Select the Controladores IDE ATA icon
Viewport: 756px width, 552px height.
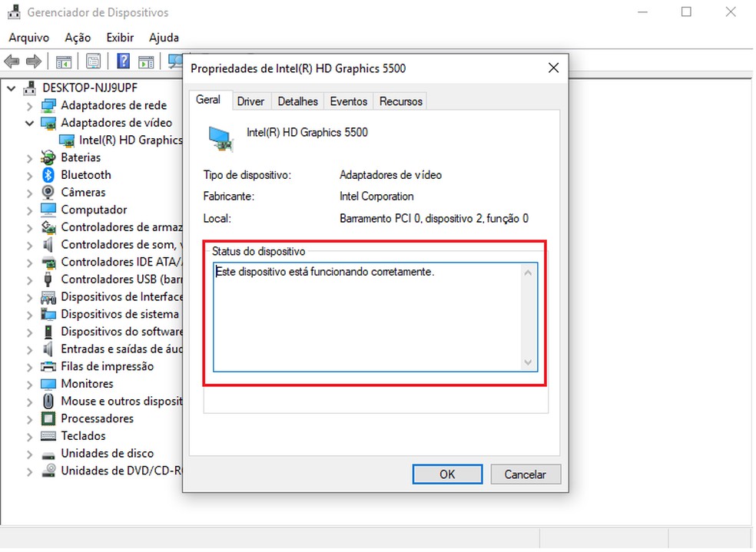click(x=48, y=262)
